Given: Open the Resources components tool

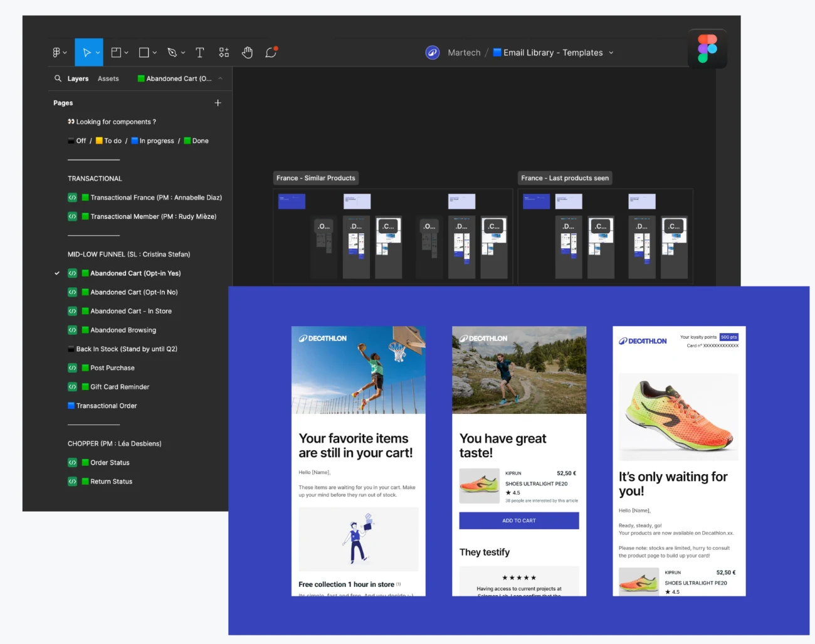Looking at the screenshot, I should coord(224,53).
